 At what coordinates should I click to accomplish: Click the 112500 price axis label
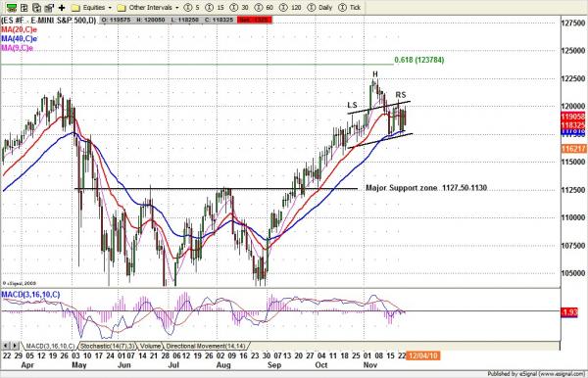coord(573,190)
